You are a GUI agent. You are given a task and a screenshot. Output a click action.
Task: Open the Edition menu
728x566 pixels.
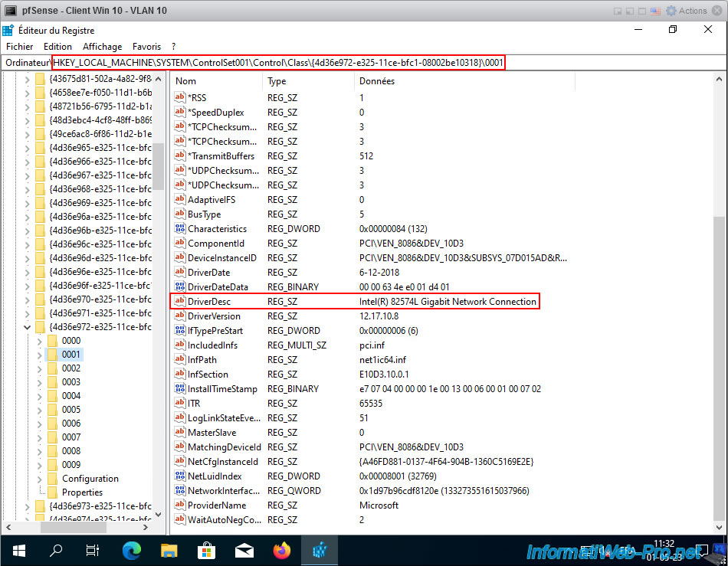pyautogui.click(x=57, y=47)
